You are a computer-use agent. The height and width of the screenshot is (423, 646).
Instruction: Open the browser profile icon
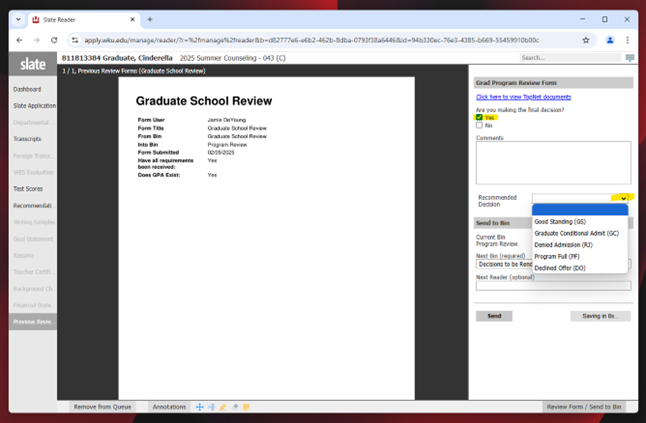click(x=610, y=40)
